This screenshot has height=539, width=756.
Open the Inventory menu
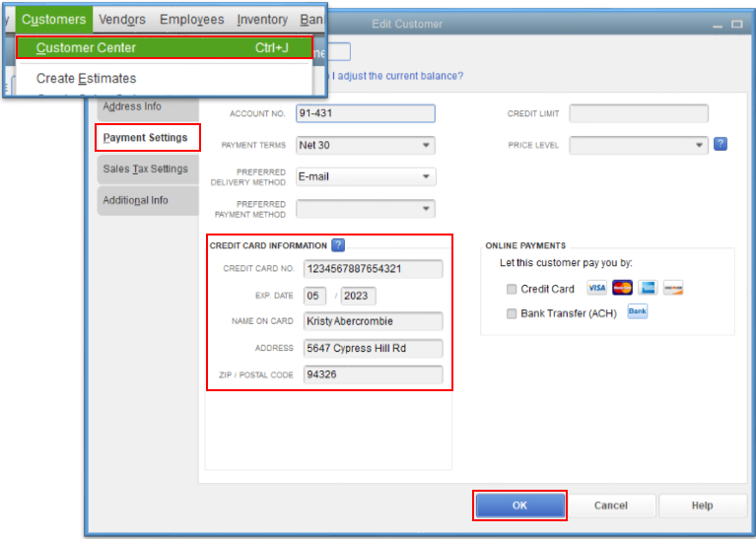point(262,20)
